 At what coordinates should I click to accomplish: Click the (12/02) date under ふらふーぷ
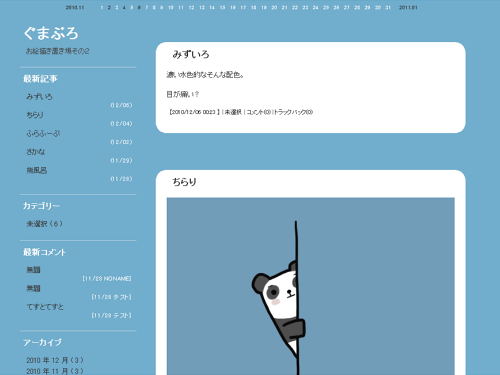[121, 142]
